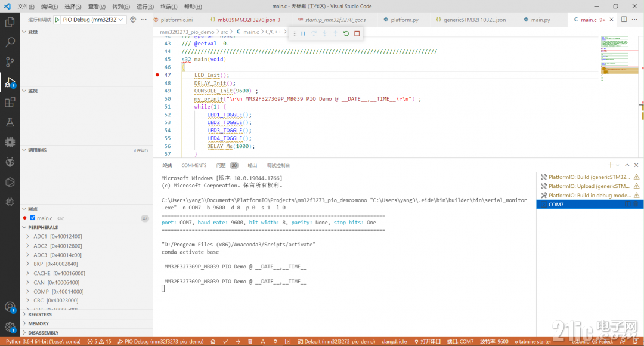This screenshot has height=346, width=644.
Task: Open the debug view more actions ellipsis
Action: tap(144, 19)
